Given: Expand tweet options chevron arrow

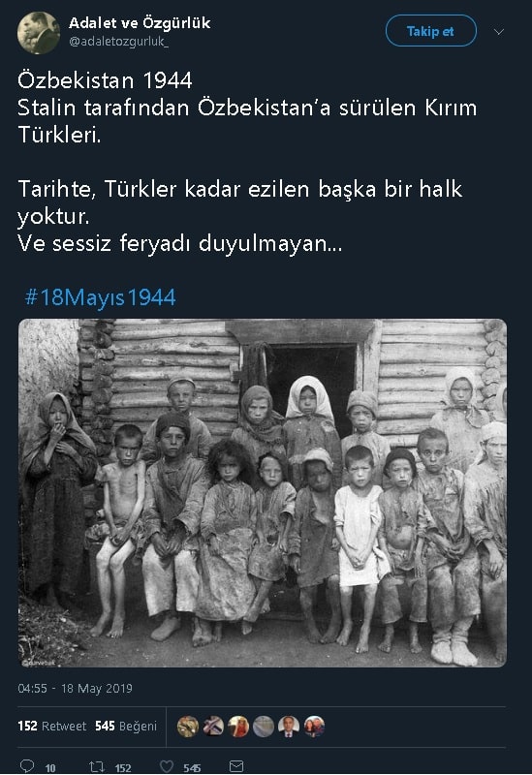Looking at the screenshot, I should 499,32.
